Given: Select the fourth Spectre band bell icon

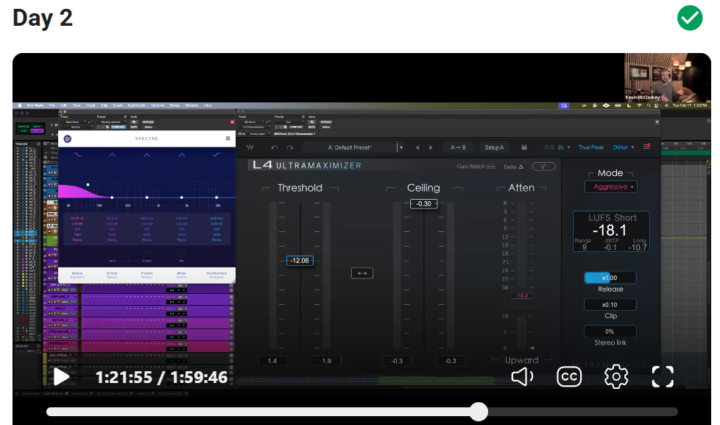Looking at the screenshot, I should [x=182, y=155].
